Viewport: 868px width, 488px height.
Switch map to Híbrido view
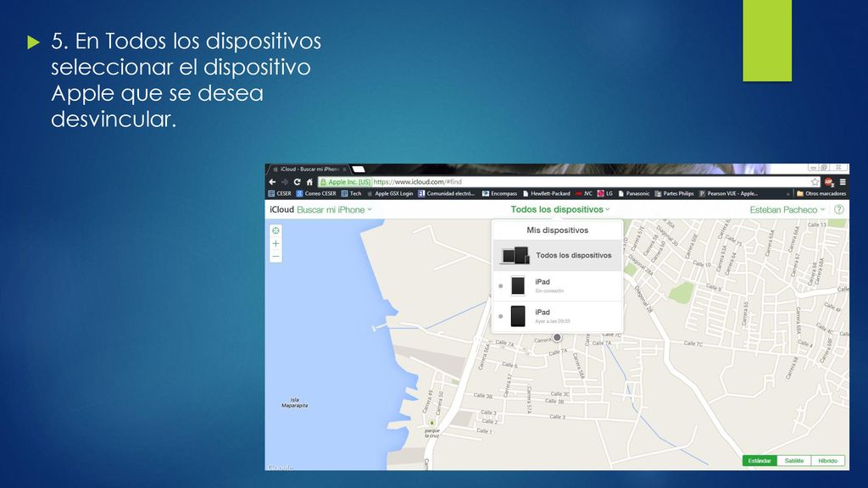[827, 460]
